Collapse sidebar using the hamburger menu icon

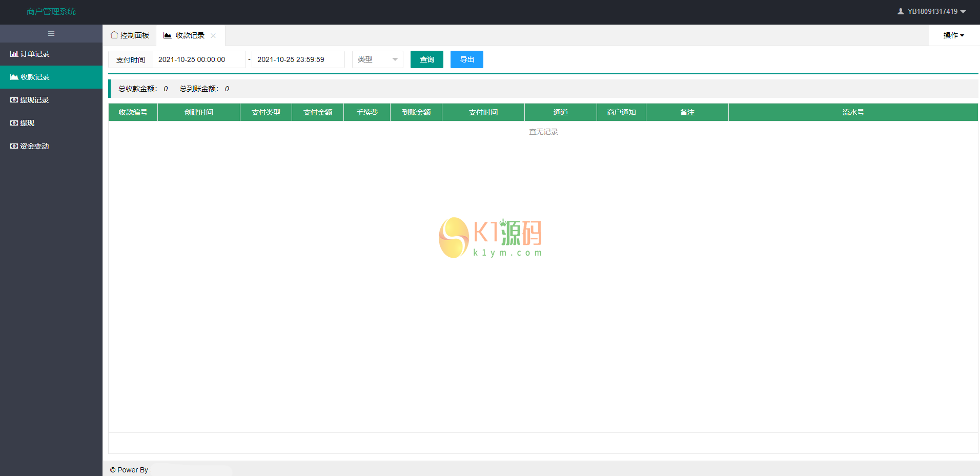51,33
